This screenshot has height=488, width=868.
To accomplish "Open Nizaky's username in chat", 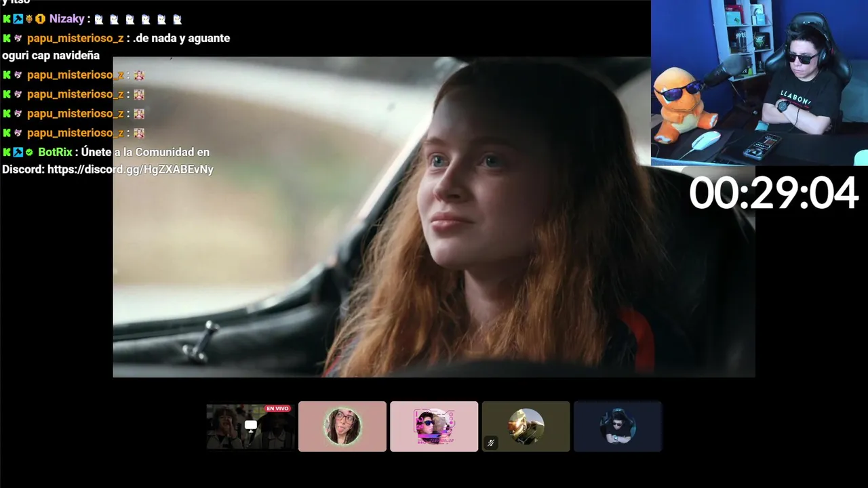I will [66, 19].
